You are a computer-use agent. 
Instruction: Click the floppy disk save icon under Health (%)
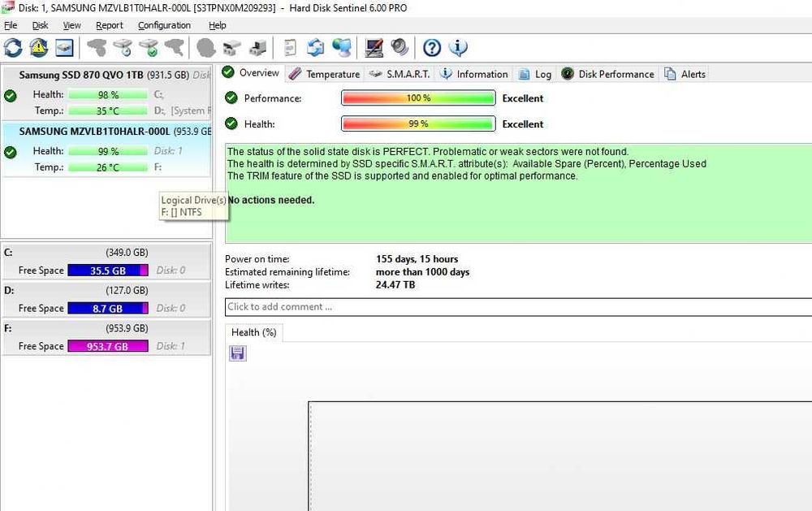(238, 353)
